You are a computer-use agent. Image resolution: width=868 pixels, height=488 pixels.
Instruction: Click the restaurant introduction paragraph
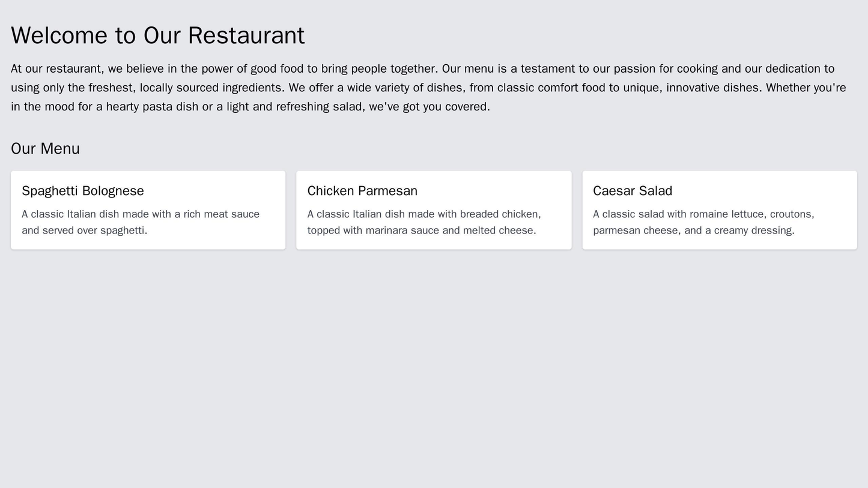point(420,86)
